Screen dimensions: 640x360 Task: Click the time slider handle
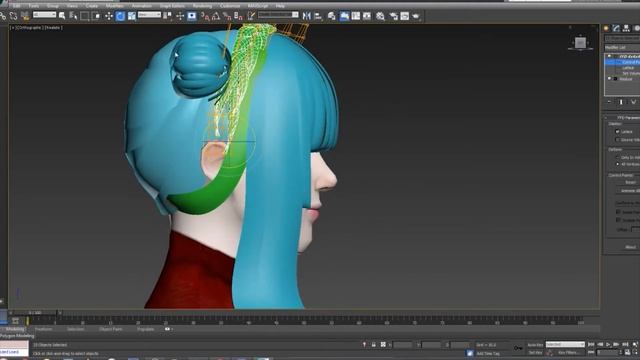tap(36, 313)
